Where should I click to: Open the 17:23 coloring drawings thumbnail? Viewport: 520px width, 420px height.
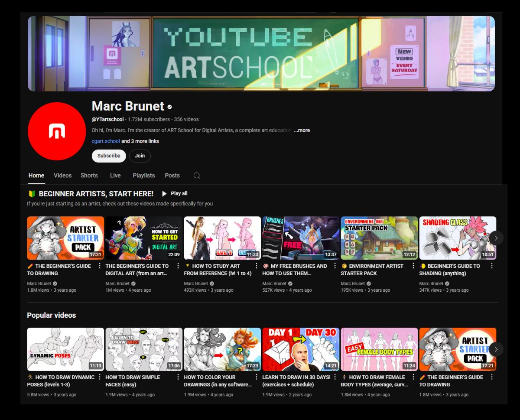222,349
